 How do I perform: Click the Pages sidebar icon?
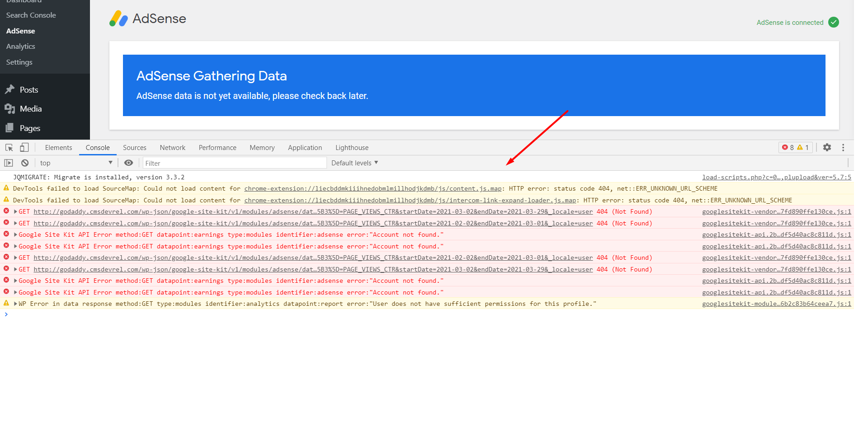(x=10, y=128)
